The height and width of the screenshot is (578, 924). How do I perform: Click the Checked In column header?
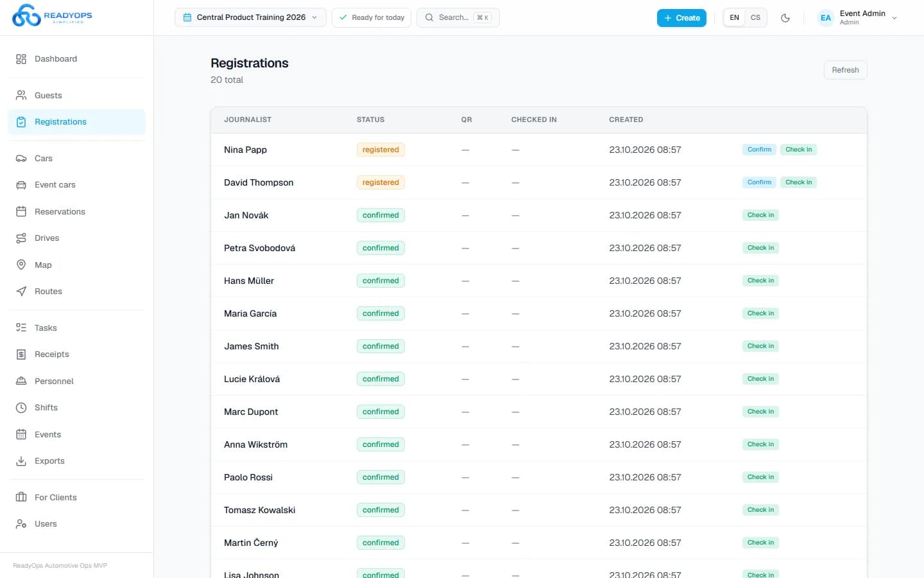[x=534, y=120]
